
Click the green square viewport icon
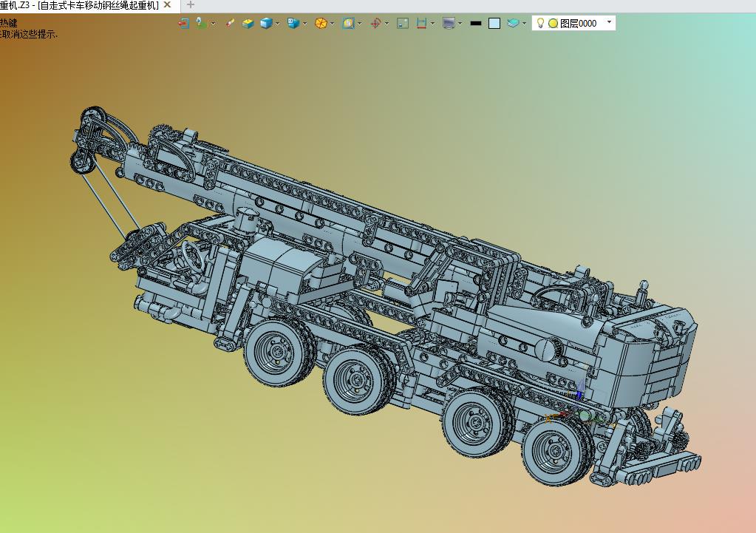pos(403,23)
